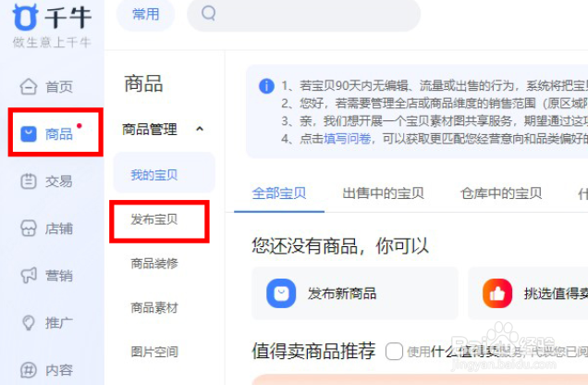Open 店铺 shop icon in sidebar
Viewport: 588px width, 385px height.
(29, 229)
